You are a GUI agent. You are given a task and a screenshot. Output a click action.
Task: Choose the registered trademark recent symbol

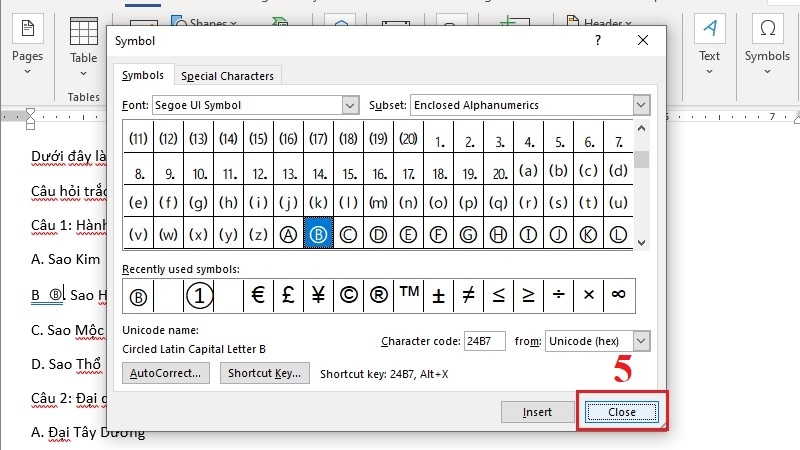click(x=378, y=295)
